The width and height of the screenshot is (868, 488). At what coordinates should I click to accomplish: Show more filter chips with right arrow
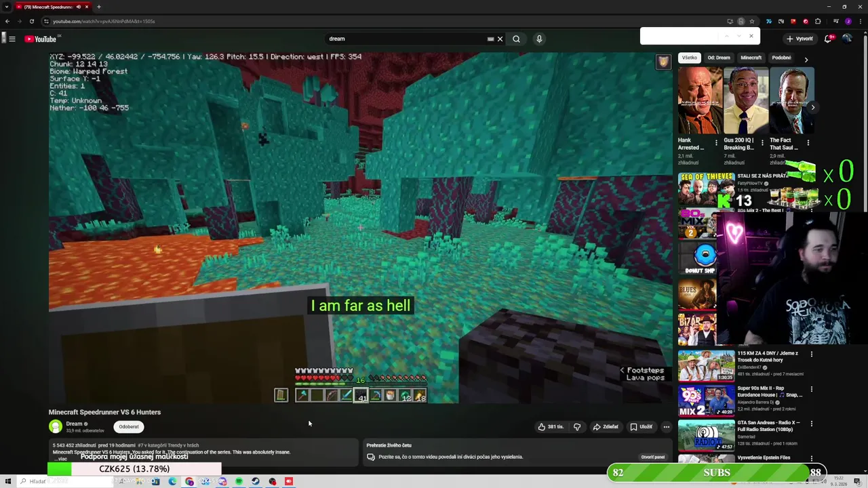pyautogui.click(x=806, y=60)
